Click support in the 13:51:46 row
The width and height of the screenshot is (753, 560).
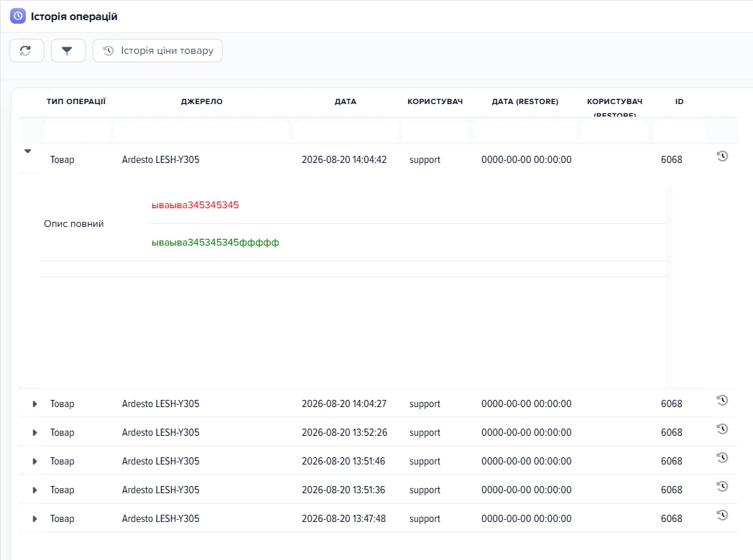point(425,462)
